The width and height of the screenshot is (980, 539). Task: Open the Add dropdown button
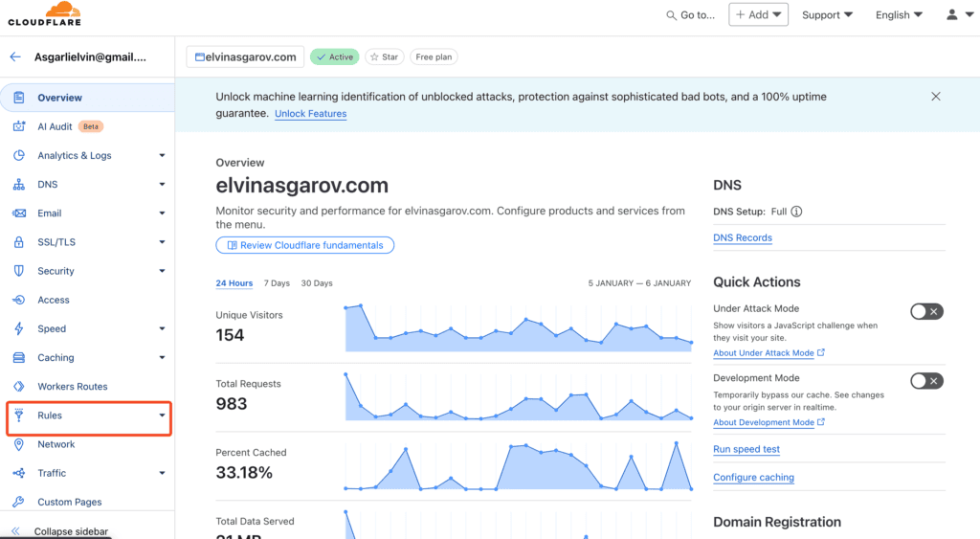point(758,14)
